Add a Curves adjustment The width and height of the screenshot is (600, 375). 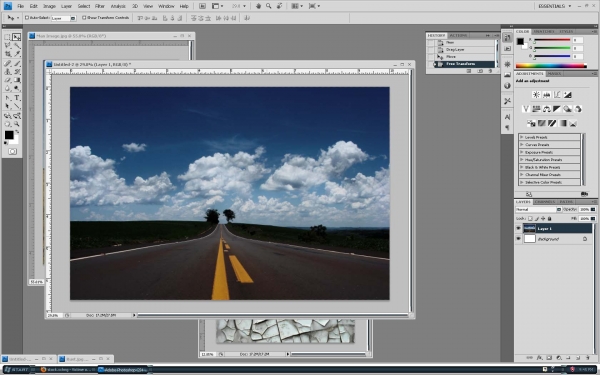[x=557, y=95]
